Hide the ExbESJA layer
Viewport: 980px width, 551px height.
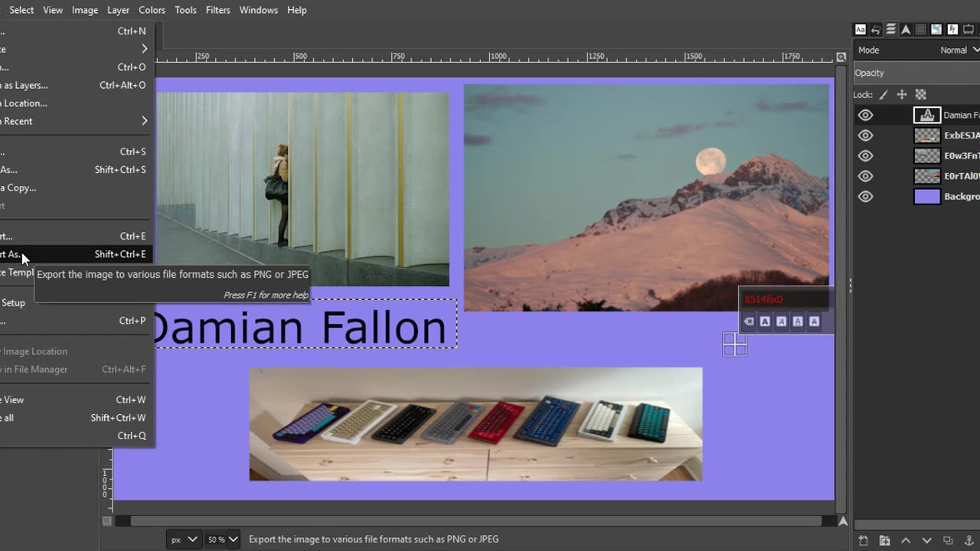pos(865,135)
